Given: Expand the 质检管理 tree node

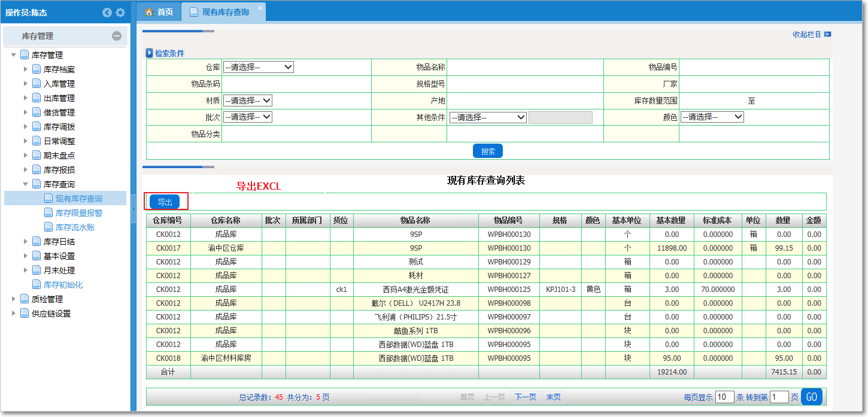Looking at the screenshot, I should [x=14, y=299].
